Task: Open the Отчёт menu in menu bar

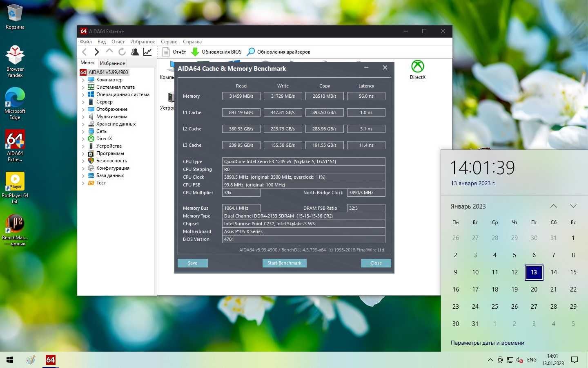Action: (118, 42)
